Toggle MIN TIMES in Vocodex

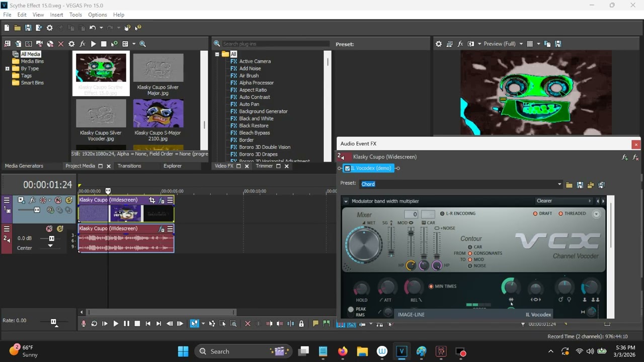click(x=431, y=287)
